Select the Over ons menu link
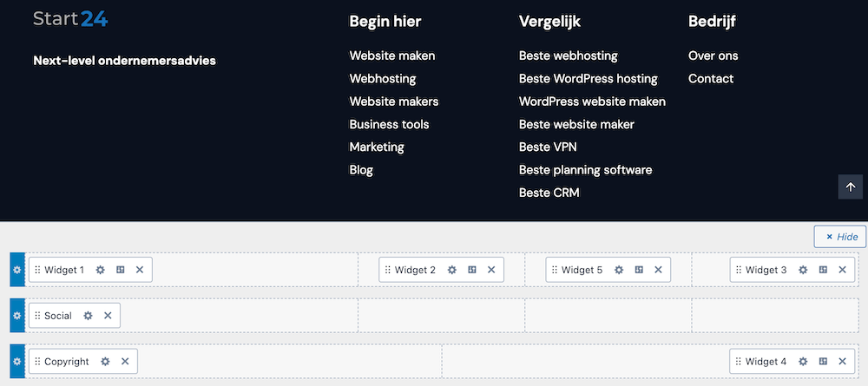 (x=713, y=56)
